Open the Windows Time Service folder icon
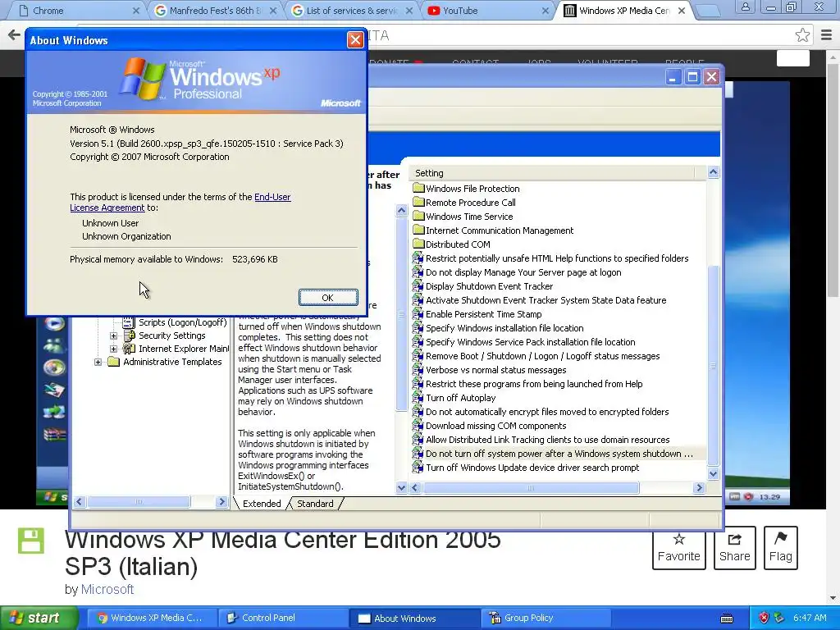This screenshot has width=840, height=630. click(x=418, y=217)
